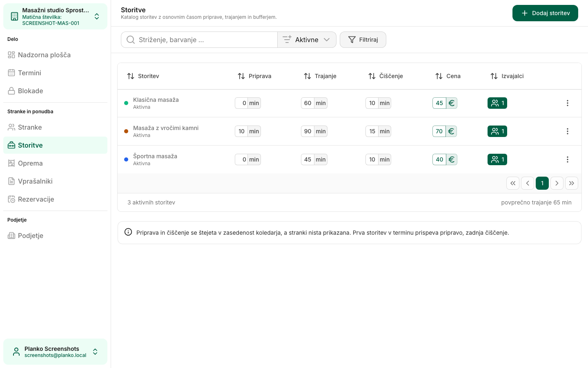This screenshot has height=368, width=588.
Task: Go to the previous page
Action: click(x=528, y=183)
